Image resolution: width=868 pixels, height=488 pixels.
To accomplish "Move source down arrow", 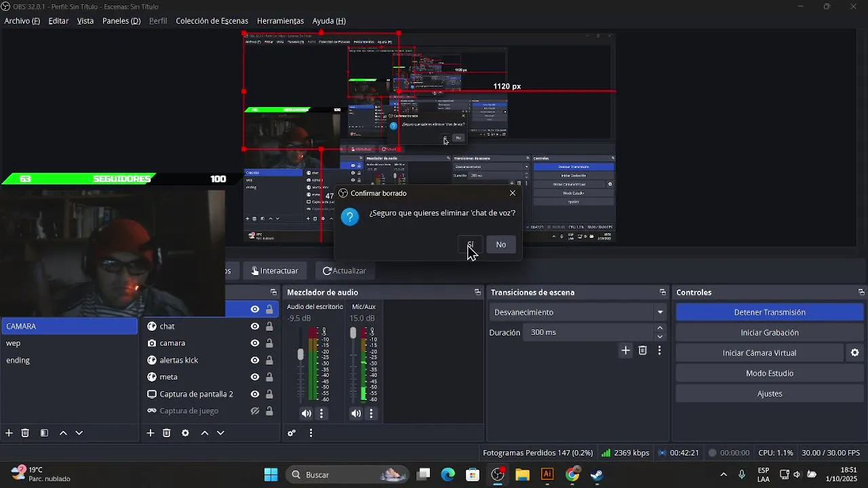I will point(220,433).
